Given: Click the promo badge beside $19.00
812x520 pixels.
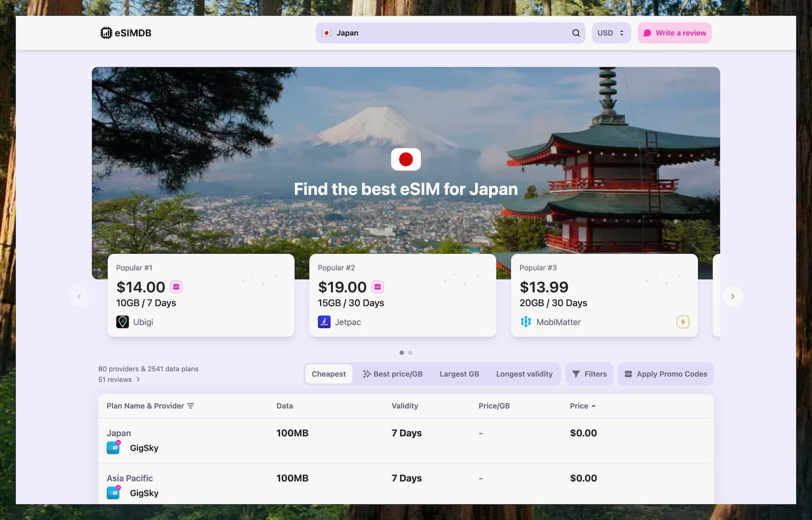Looking at the screenshot, I should tap(378, 287).
